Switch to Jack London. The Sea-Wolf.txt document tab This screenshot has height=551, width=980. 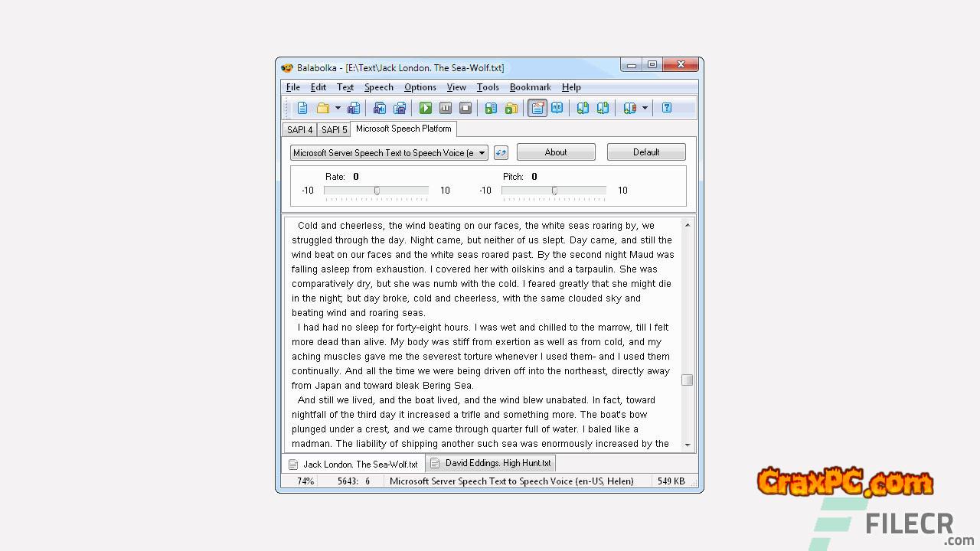(x=354, y=464)
